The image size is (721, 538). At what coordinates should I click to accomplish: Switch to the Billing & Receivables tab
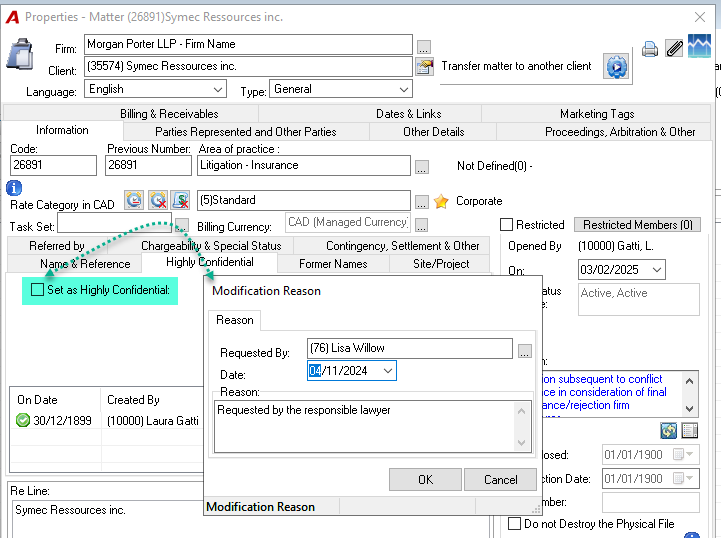coord(169,114)
